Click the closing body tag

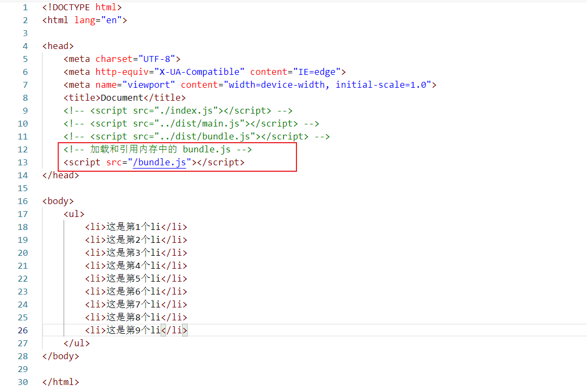[61, 356]
